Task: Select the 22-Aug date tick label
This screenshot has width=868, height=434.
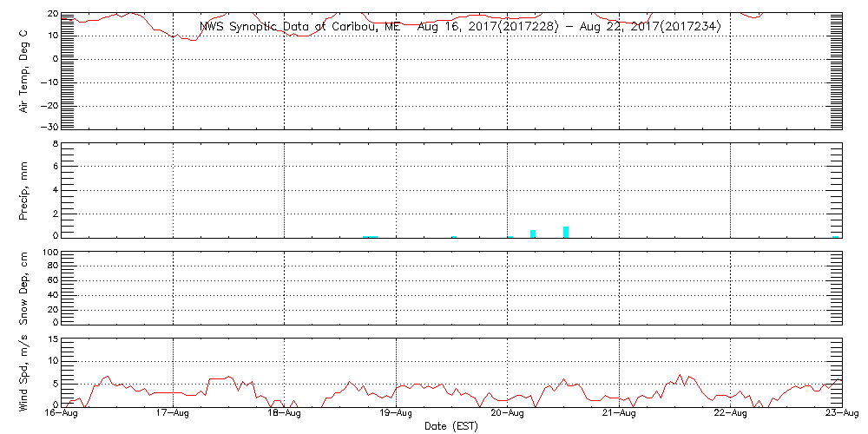Action: click(730, 415)
